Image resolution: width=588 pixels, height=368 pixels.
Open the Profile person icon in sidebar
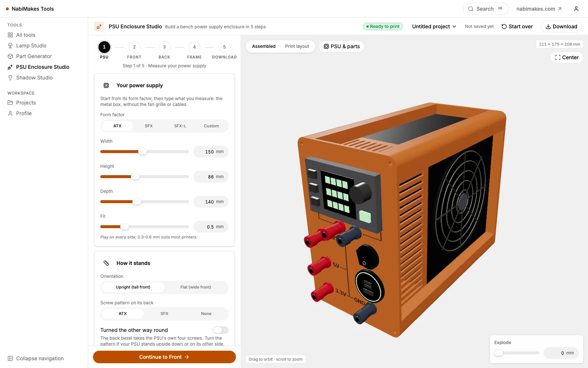10,113
